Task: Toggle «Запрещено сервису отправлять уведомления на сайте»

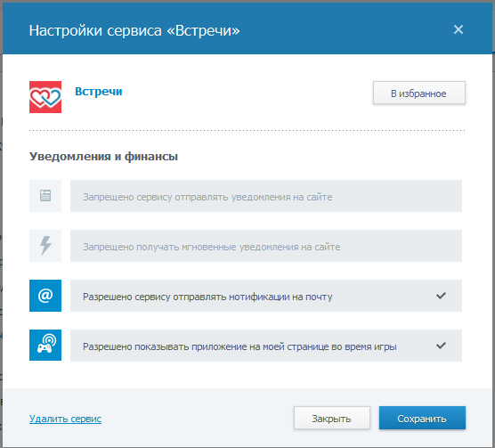Action: [x=266, y=196]
